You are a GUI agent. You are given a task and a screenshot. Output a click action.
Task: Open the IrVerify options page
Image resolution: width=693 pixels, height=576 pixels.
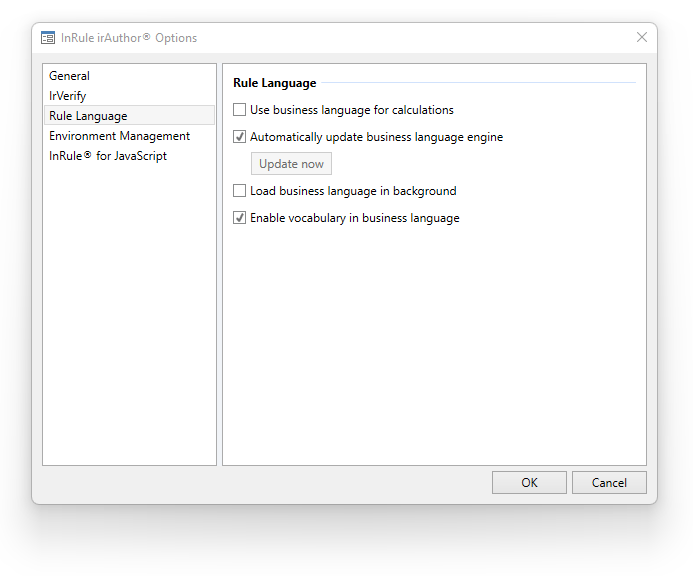[68, 96]
